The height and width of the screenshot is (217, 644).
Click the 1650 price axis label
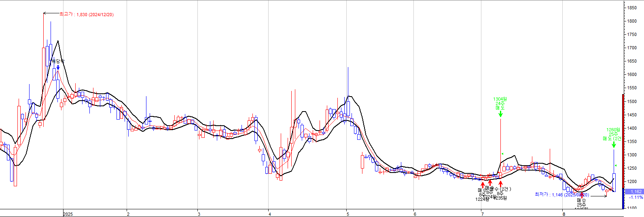click(x=632, y=61)
